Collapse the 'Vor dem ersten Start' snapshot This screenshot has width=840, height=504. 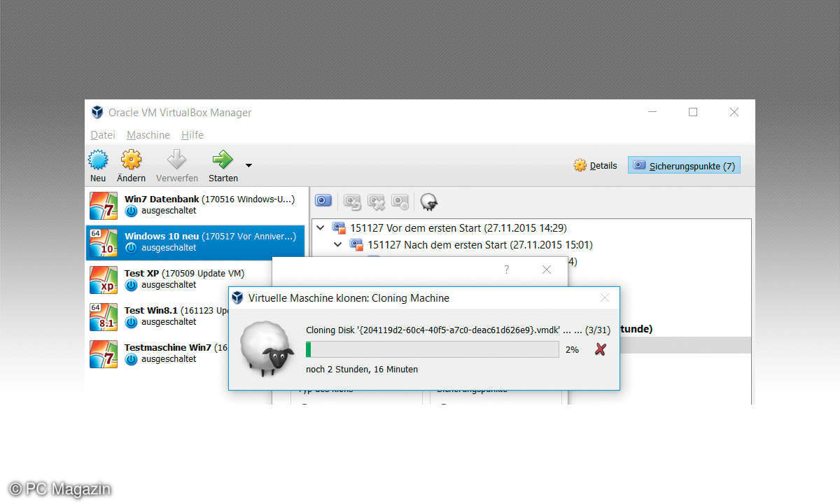pos(321,227)
